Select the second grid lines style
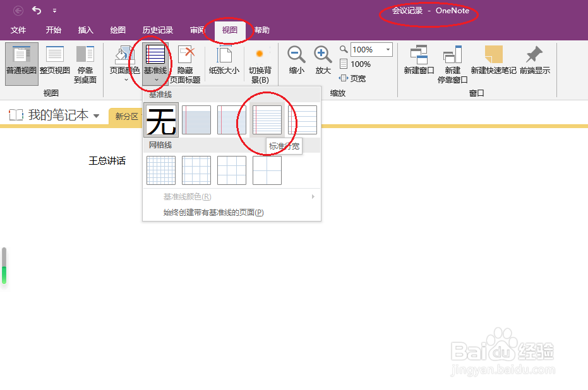The width and height of the screenshot is (588, 390). point(196,170)
